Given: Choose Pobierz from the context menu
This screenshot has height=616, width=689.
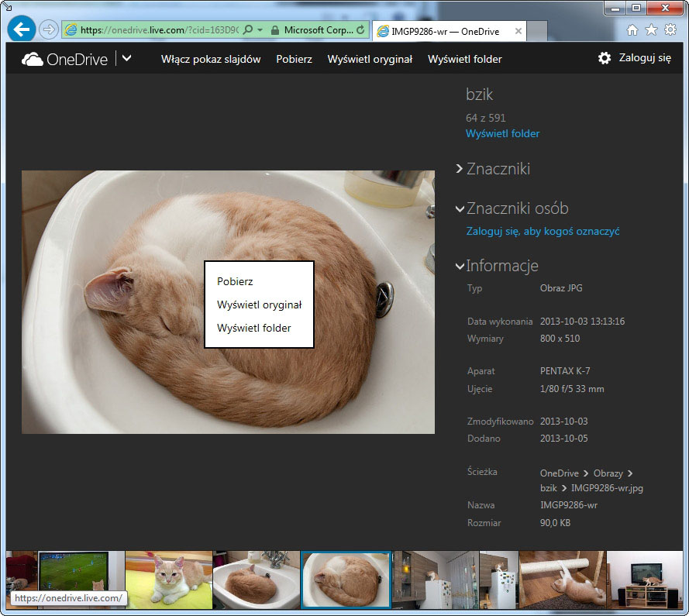Looking at the screenshot, I should point(235,281).
